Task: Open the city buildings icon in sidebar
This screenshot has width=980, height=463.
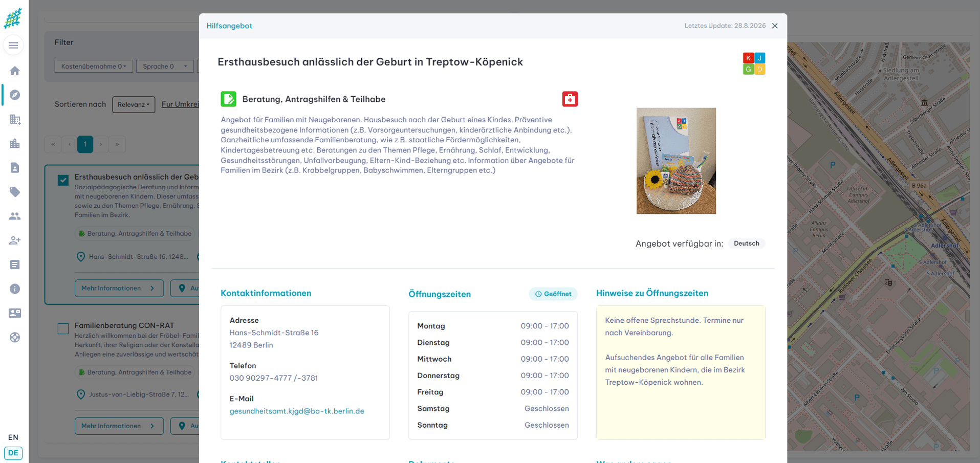Action: 15,144
